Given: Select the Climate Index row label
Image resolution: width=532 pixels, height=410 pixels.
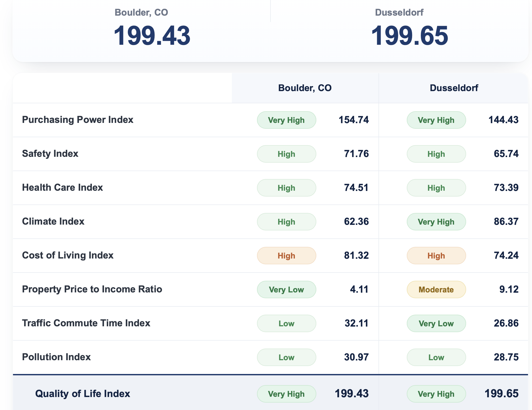Looking at the screenshot, I should 53,221.
